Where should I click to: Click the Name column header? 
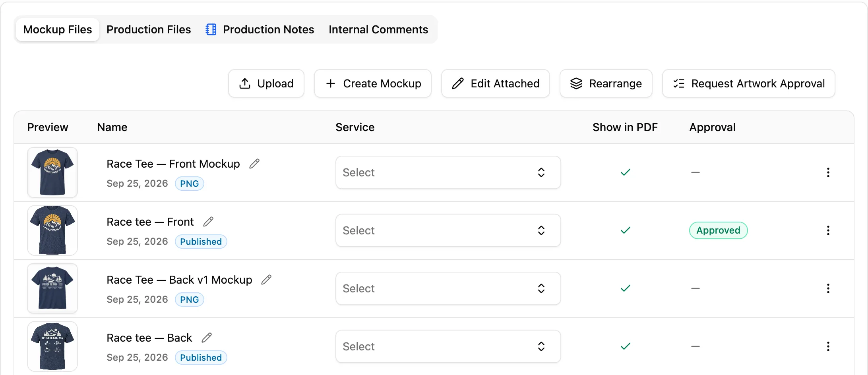coord(112,127)
